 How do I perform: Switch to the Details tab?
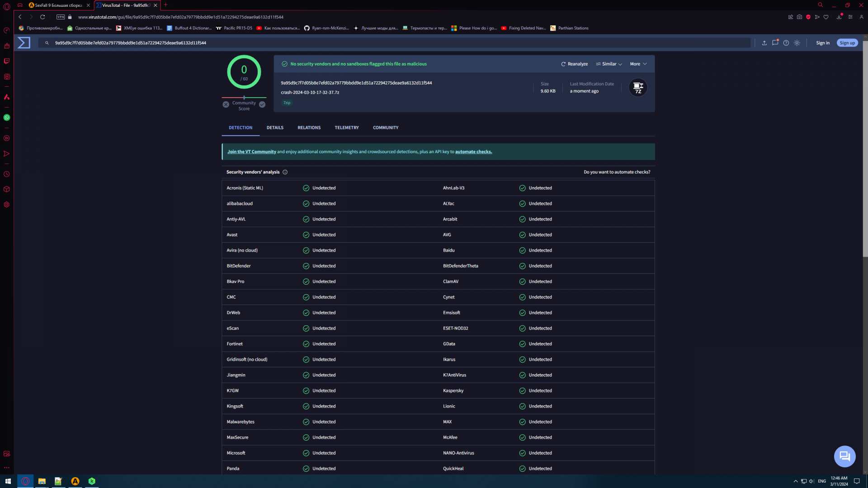(275, 128)
